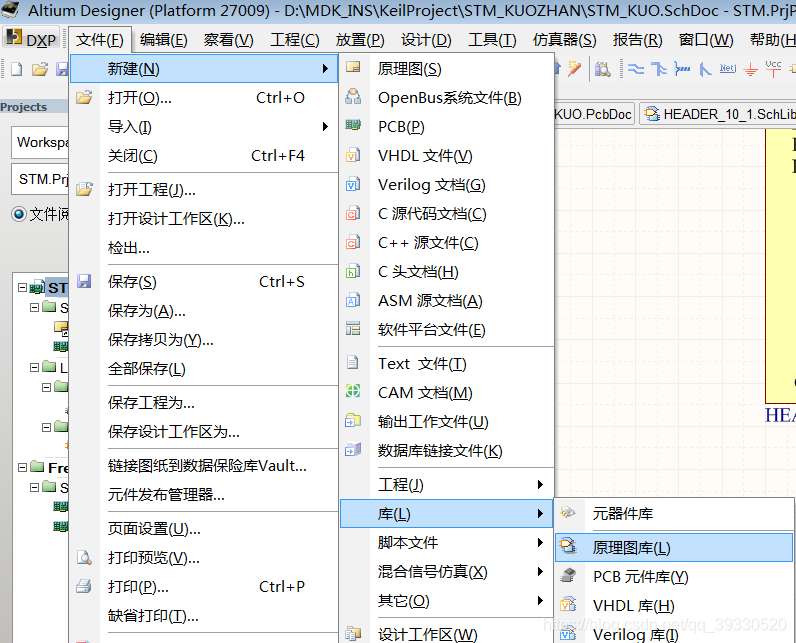Image resolution: width=796 pixels, height=643 pixels.
Task: Click the new document toolbar icon
Action: click(x=16, y=69)
